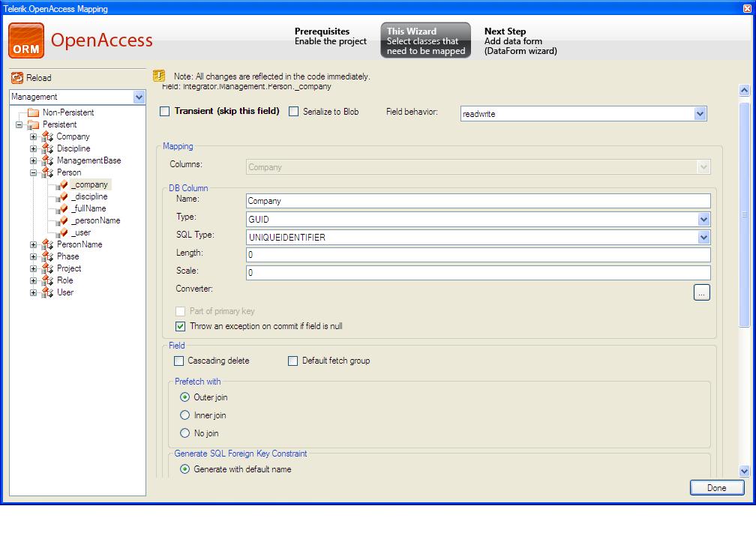
Task: Open the SQL Type dropdown
Action: point(703,238)
